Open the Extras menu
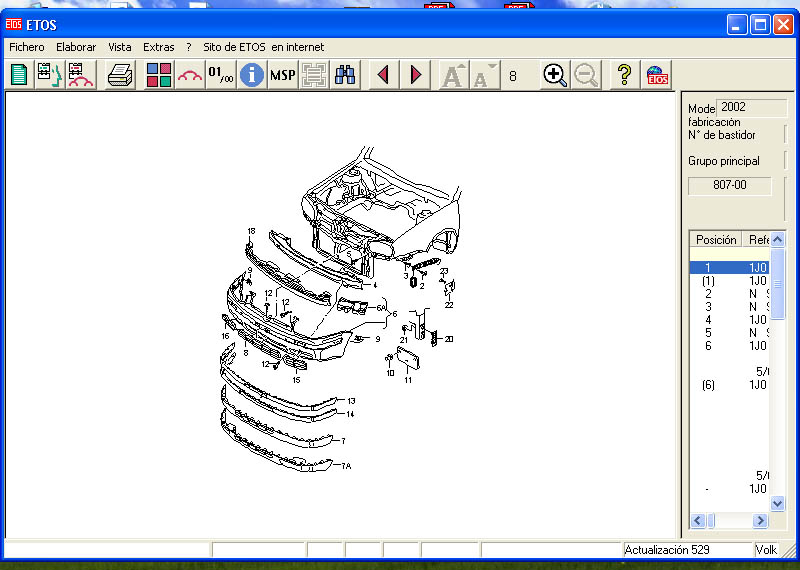Viewport: 800px width, 570px height. [158, 47]
